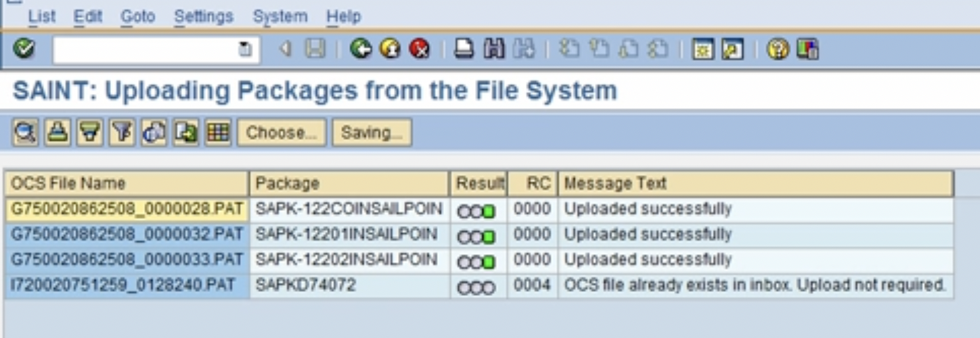Viewport: 980px width, 338px height.
Task: Click the Set Filter funnel icon
Action: tap(122, 132)
